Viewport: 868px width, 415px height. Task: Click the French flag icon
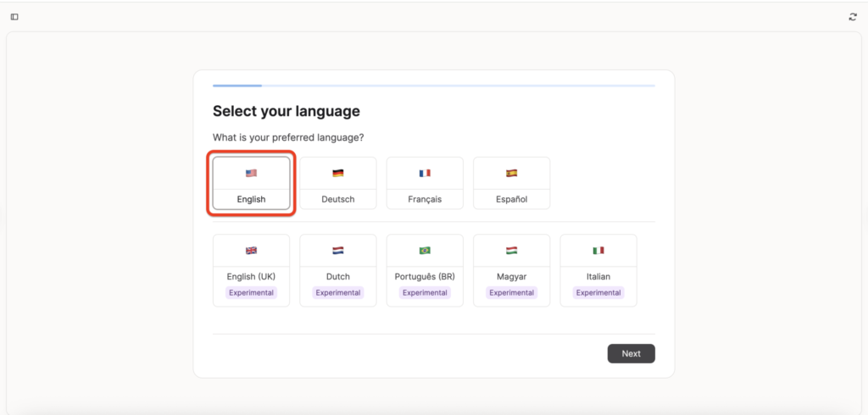pyautogui.click(x=425, y=173)
